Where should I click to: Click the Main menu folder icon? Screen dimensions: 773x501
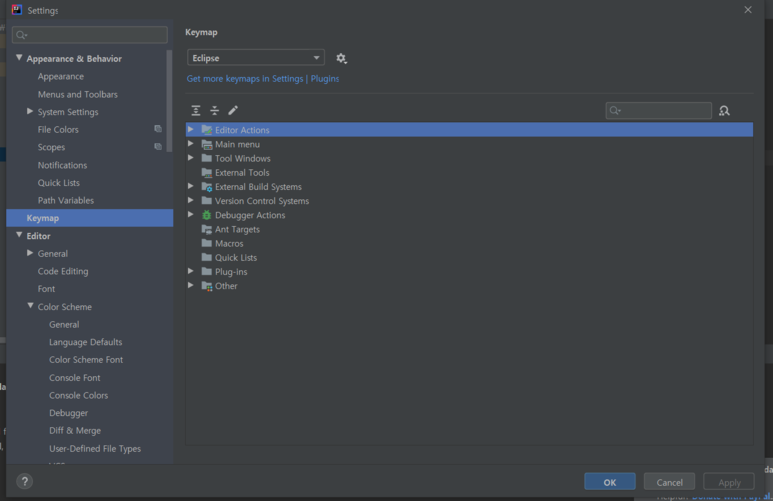pyautogui.click(x=207, y=144)
